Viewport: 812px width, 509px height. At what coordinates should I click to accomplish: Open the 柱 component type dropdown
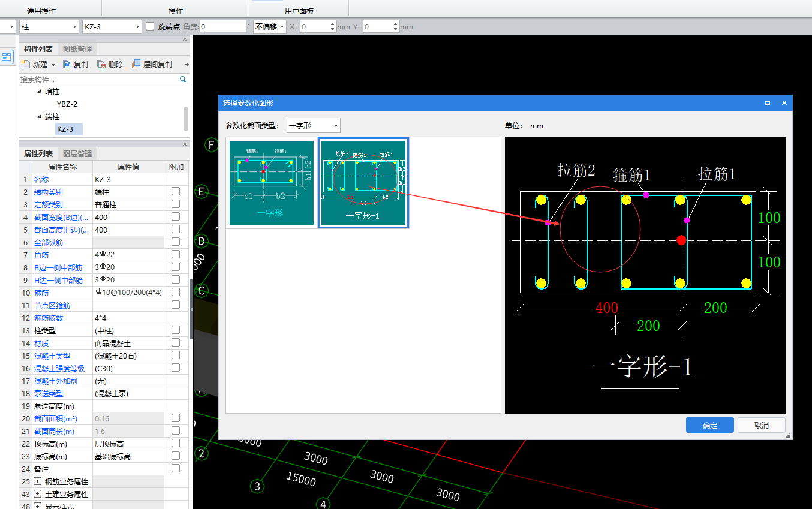[75, 27]
